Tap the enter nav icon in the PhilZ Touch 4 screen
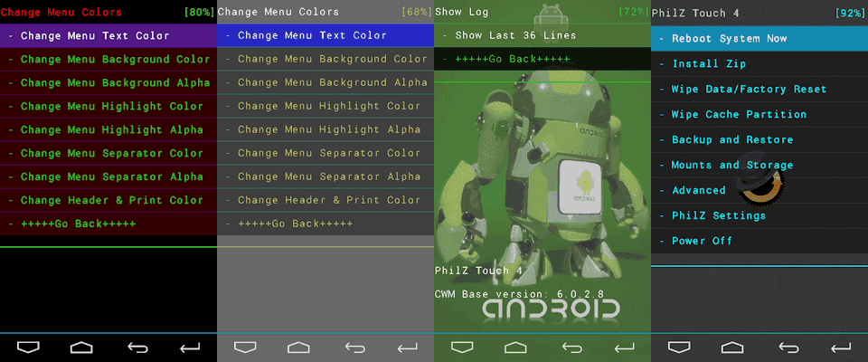Screen dimensions: 868x362 coord(841,348)
